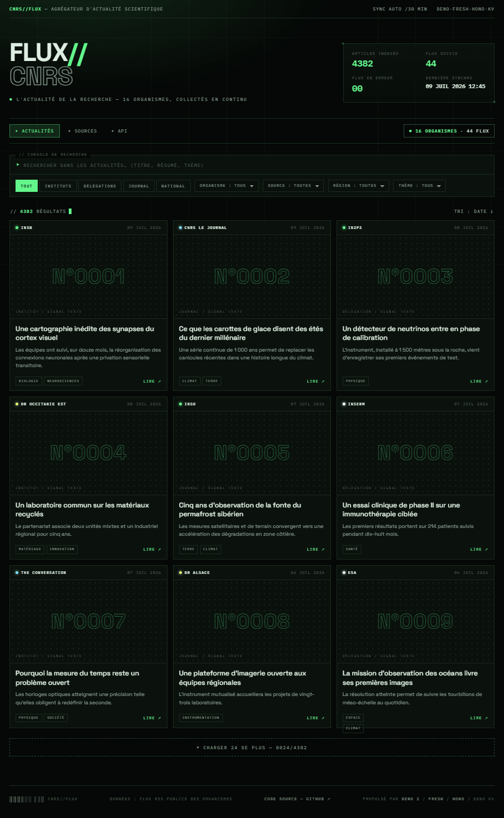
Task: Load 24 more articles
Action: tap(252, 748)
